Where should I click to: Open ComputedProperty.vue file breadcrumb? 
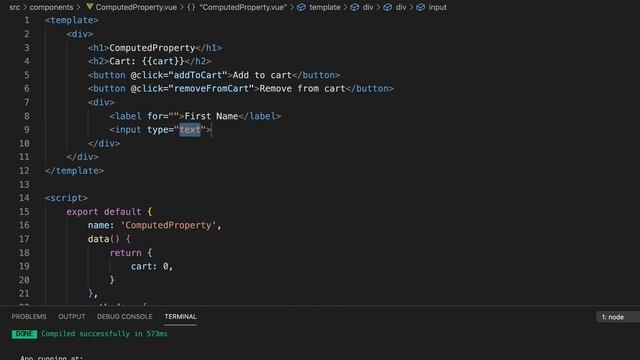click(x=136, y=7)
